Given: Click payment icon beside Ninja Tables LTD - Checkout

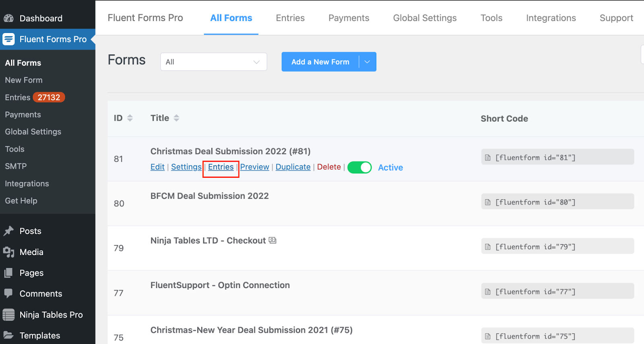Looking at the screenshot, I should [272, 240].
